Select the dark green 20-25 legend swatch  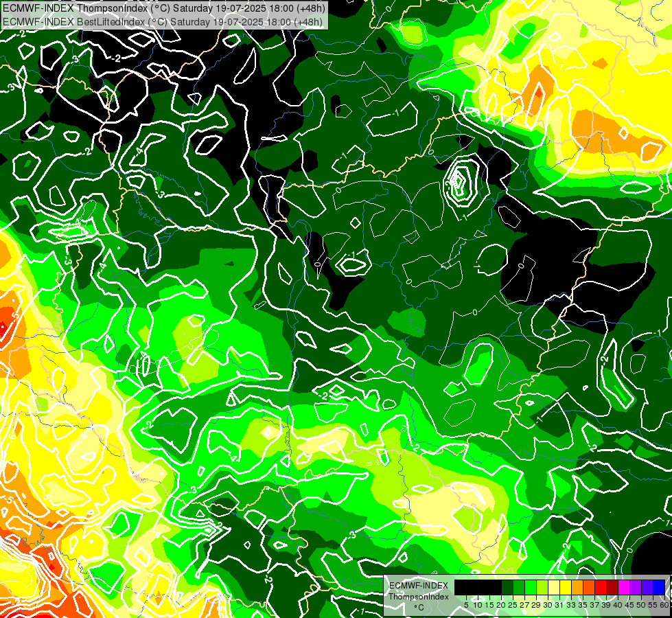507,587
